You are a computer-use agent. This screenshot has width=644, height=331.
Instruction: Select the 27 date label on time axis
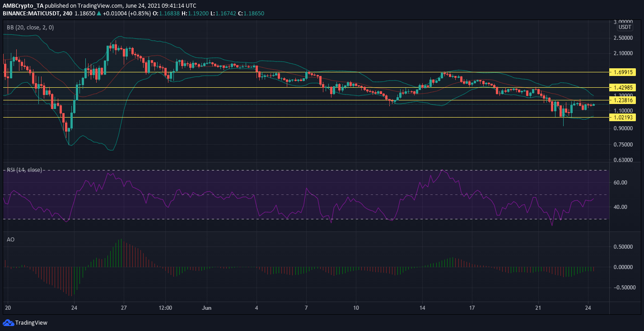[124, 308]
